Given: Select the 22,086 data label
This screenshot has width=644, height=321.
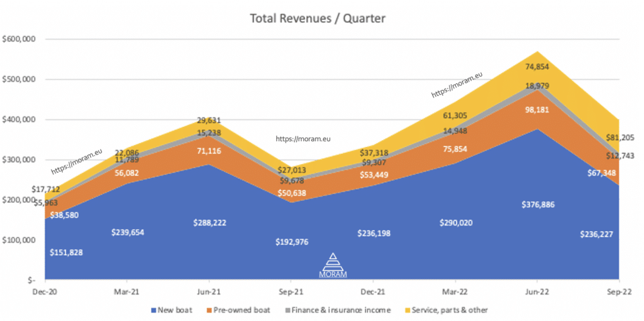Looking at the screenshot, I should tap(127, 153).
